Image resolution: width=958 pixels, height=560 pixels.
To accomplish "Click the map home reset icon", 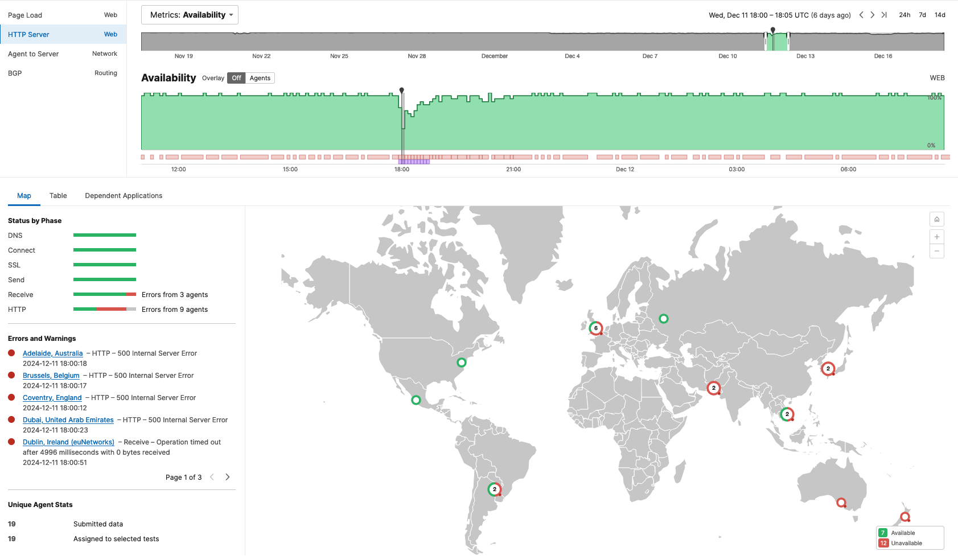I will point(936,219).
